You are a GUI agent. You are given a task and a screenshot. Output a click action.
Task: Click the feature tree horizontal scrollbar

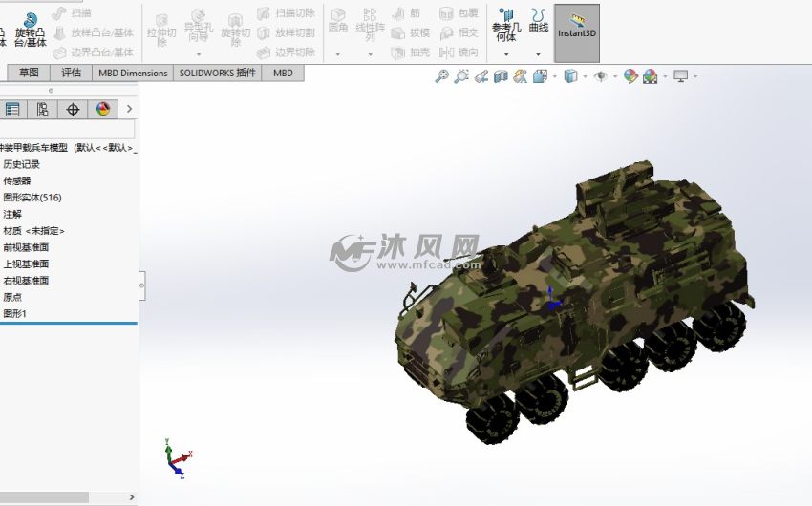[44, 497]
